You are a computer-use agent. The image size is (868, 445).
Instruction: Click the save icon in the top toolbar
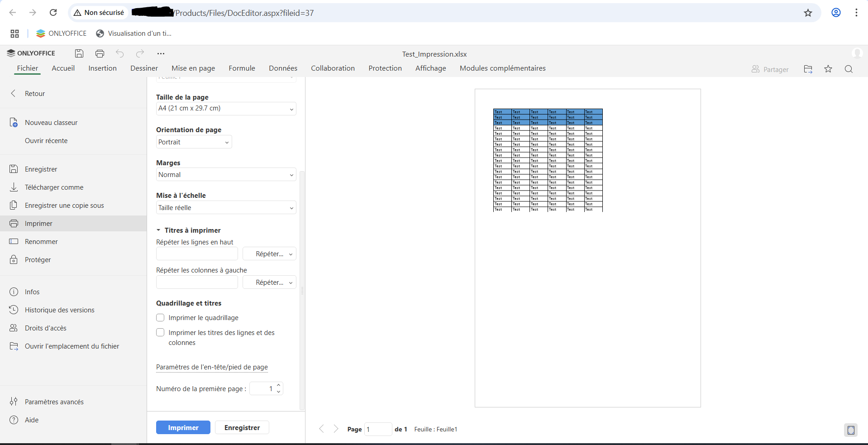(x=79, y=53)
